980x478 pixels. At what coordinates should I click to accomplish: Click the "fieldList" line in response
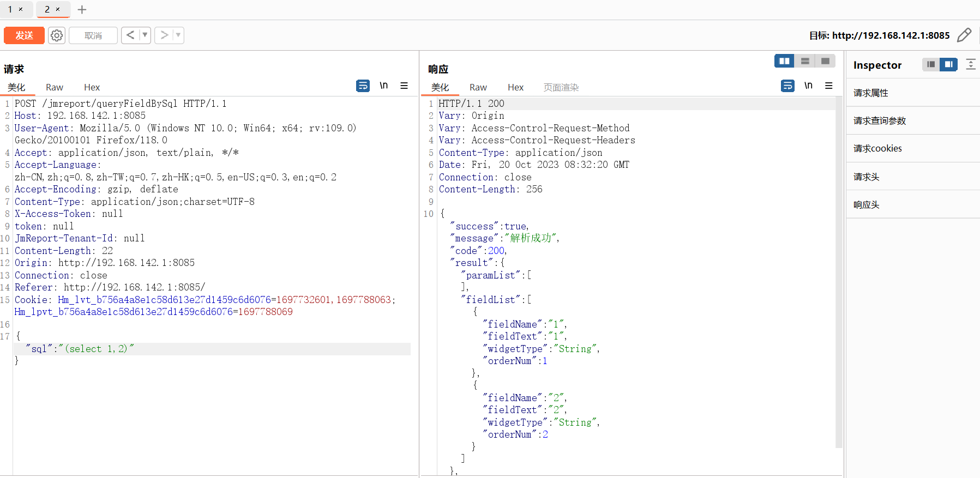point(496,300)
